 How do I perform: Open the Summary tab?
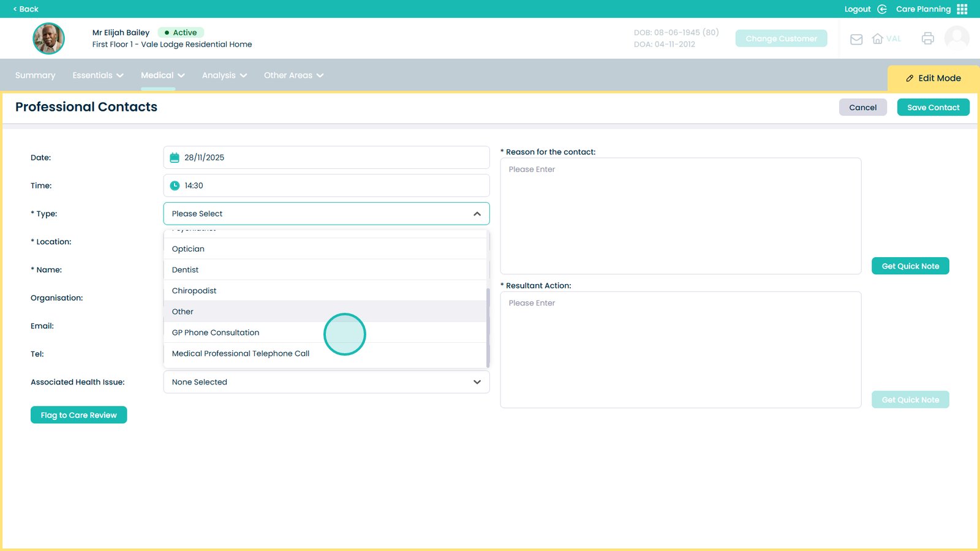[x=35, y=75]
